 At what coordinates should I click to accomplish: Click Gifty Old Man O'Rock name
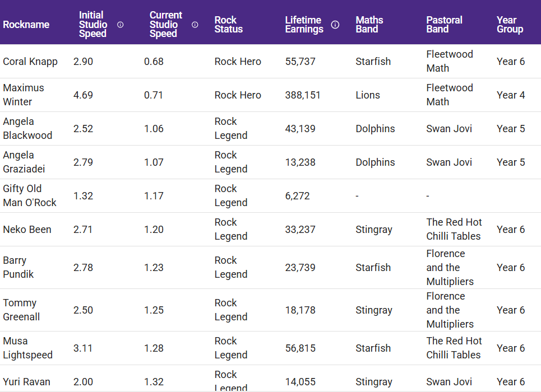click(30, 195)
